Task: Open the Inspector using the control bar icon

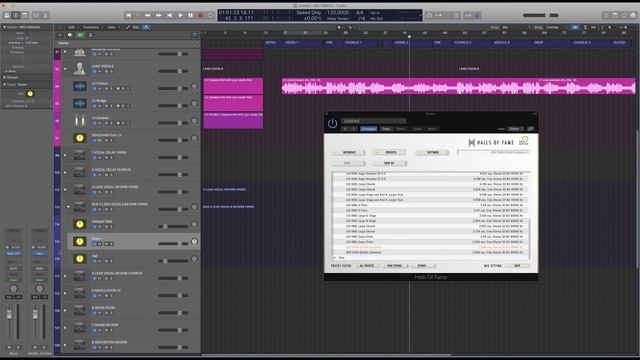Action: click(16, 16)
